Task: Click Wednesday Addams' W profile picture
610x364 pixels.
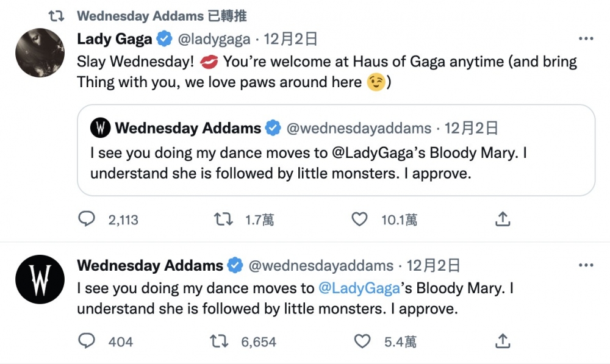Action: pos(40,280)
